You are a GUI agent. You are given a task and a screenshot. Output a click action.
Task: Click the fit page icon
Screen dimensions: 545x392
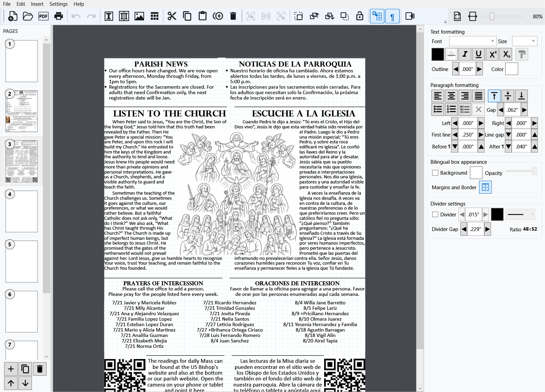[457, 16]
